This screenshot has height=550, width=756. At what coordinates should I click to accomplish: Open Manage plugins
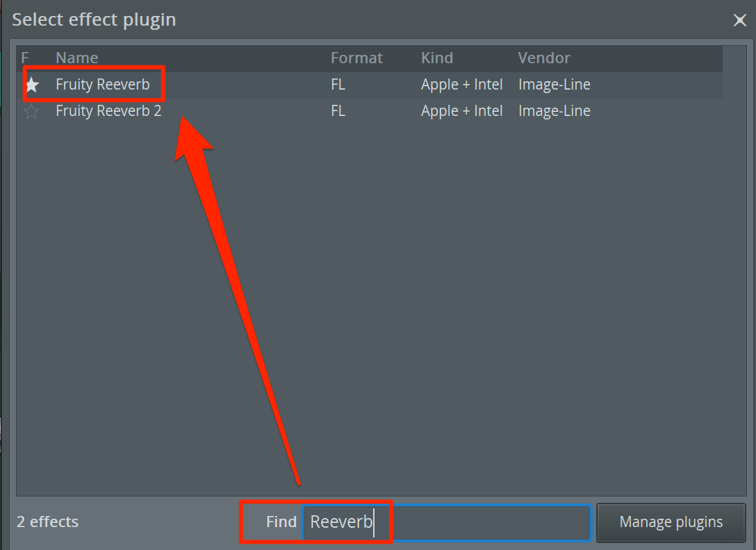[x=671, y=522]
